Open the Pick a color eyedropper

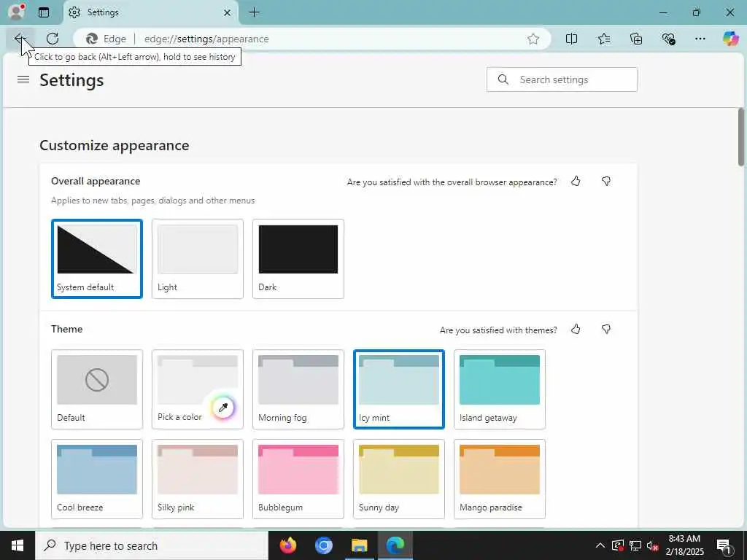223,407
